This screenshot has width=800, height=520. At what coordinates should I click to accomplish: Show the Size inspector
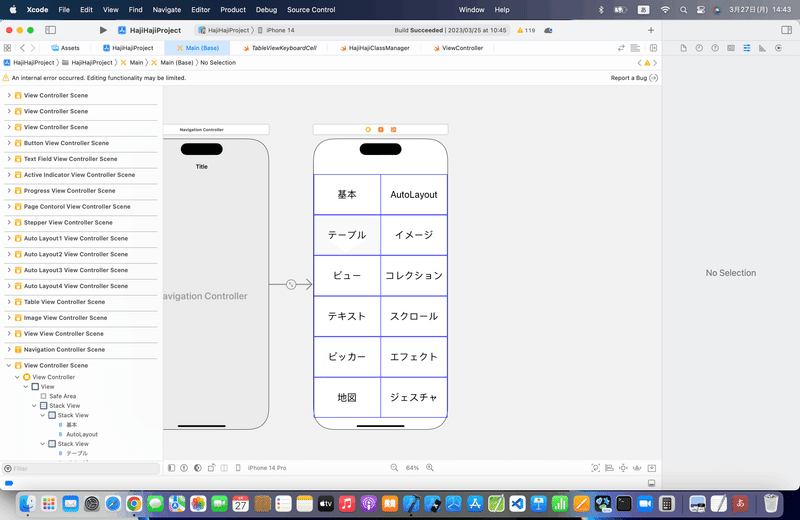tap(762, 48)
